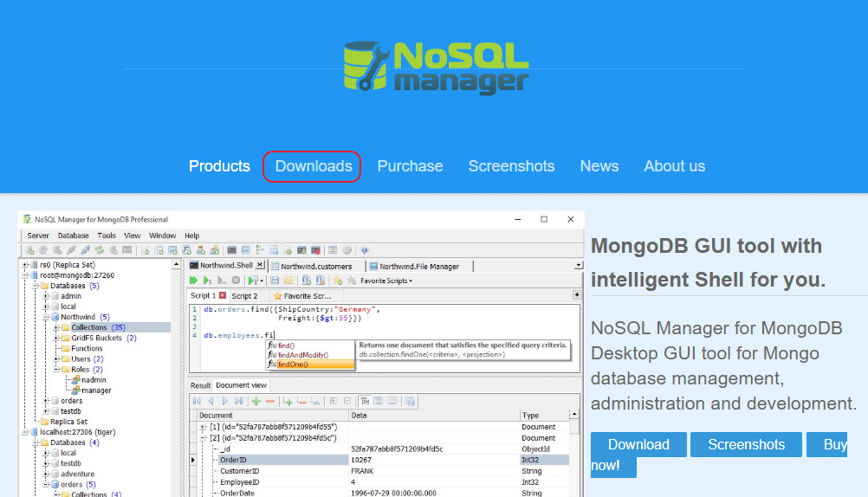Click the Execute current statement icon
The image size is (868, 497).
pyautogui.click(x=207, y=281)
